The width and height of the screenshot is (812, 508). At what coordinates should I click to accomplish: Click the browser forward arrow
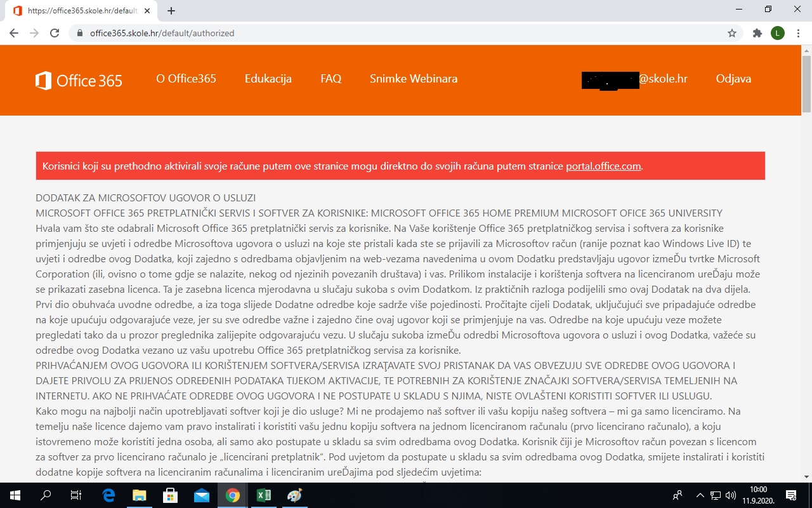34,33
